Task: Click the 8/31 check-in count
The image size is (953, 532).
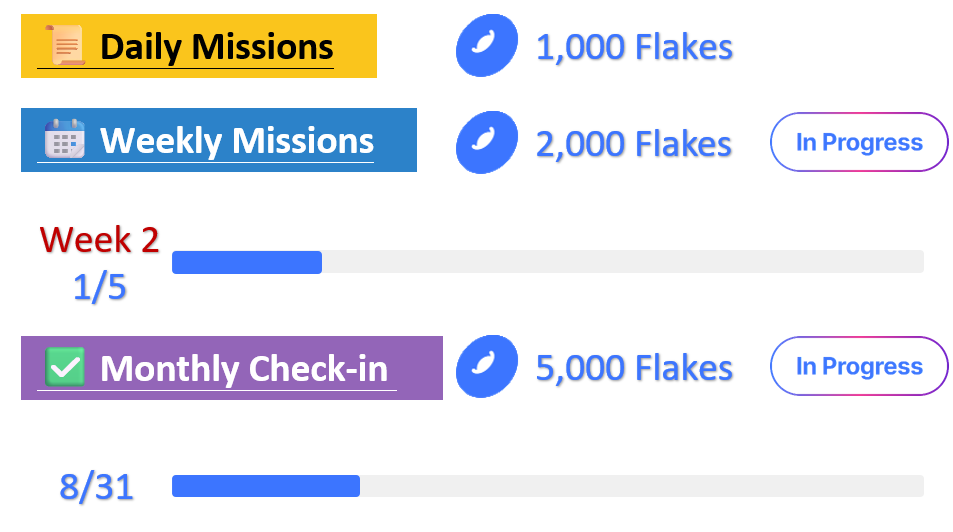Action: [x=96, y=487]
